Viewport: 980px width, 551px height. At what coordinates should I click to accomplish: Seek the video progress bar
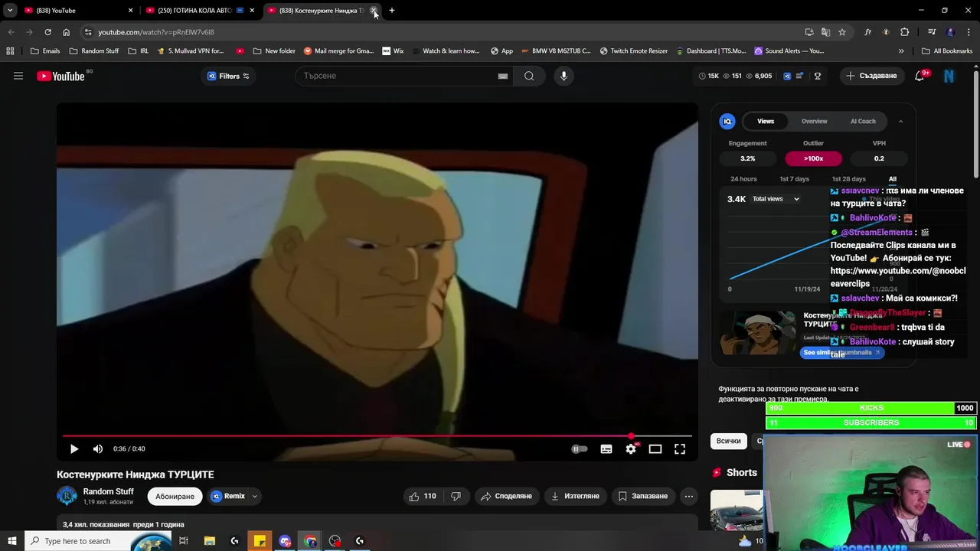[377, 436]
